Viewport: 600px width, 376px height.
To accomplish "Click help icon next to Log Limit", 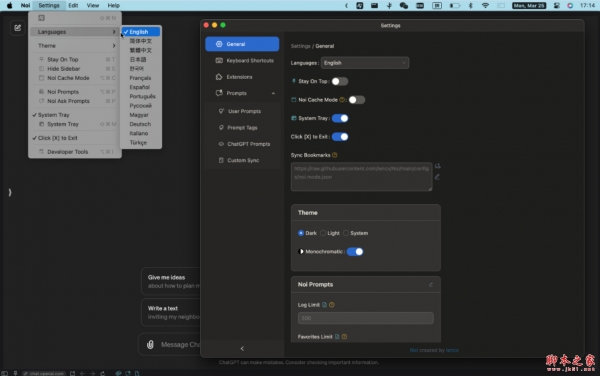I will pos(332,305).
